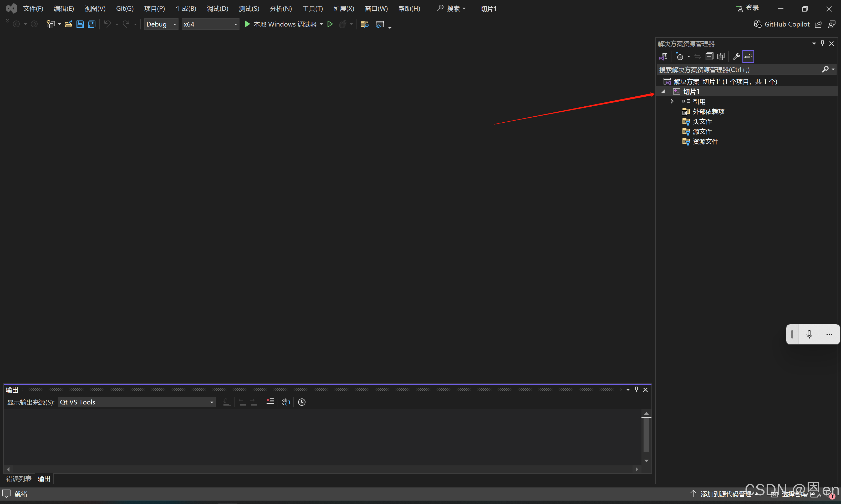Click Start Without Debugging outline play icon
The height and width of the screenshot is (504, 841).
pos(330,24)
